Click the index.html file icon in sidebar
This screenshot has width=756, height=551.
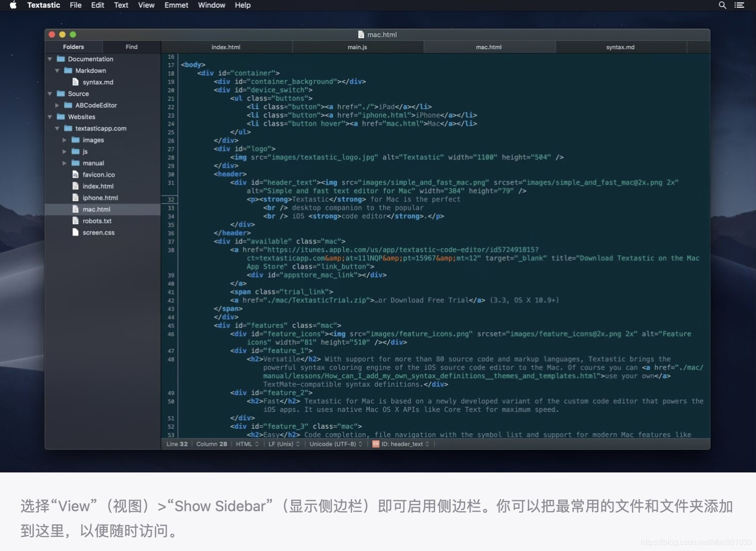[75, 186]
